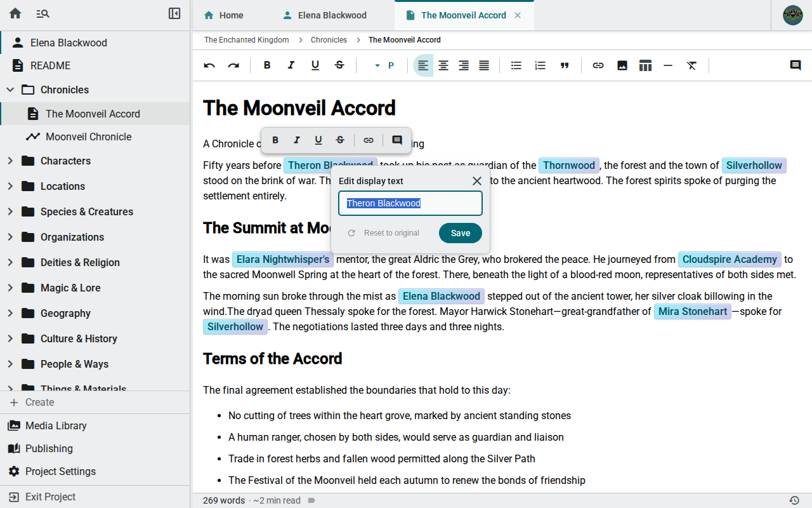Image resolution: width=812 pixels, height=508 pixels.
Task: Expand the Characters folder
Action: pos(10,161)
